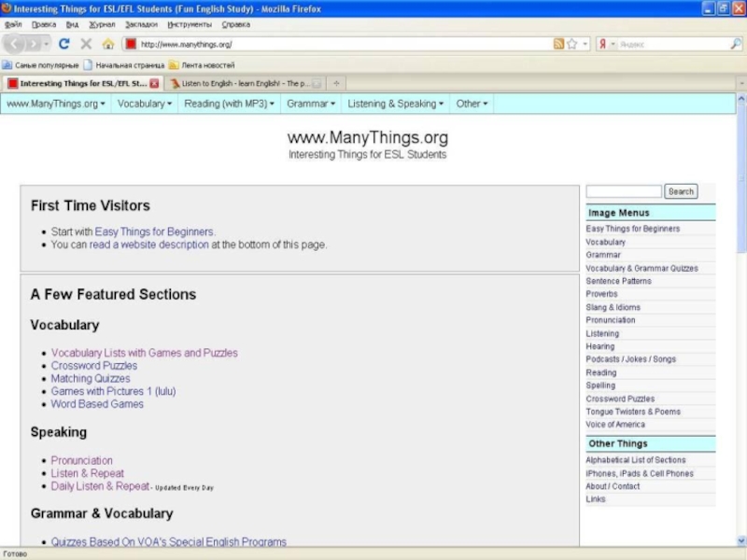
Task: Open the Файл menu
Action: pyautogui.click(x=13, y=24)
